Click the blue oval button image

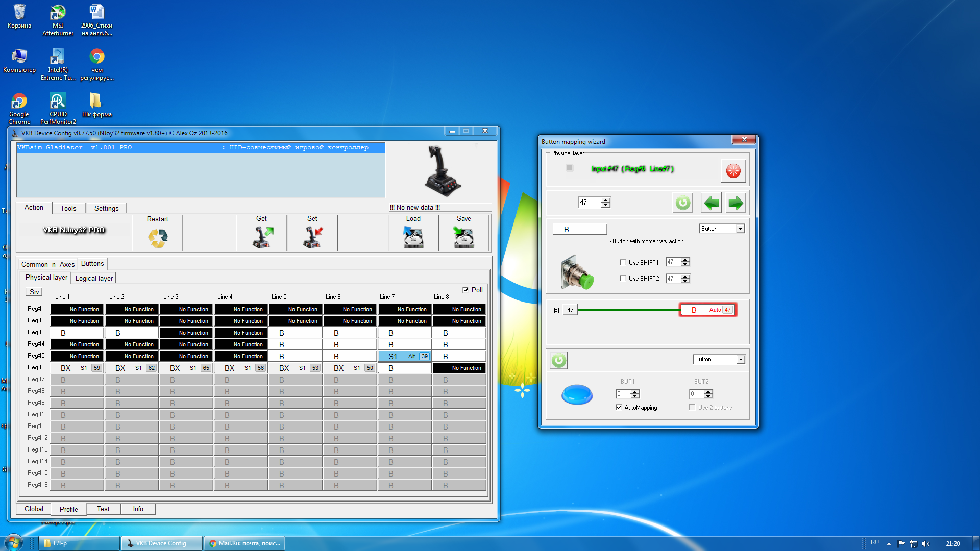pyautogui.click(x=577, y=394)
